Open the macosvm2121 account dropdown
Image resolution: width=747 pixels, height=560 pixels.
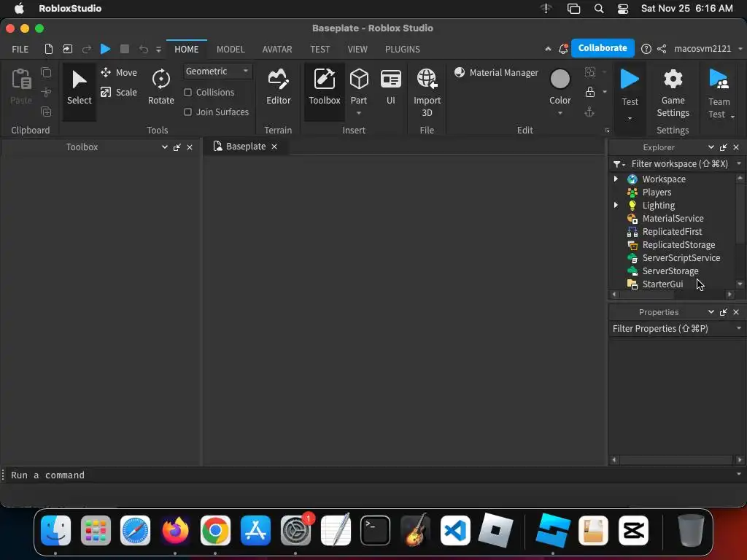point(708,49)
